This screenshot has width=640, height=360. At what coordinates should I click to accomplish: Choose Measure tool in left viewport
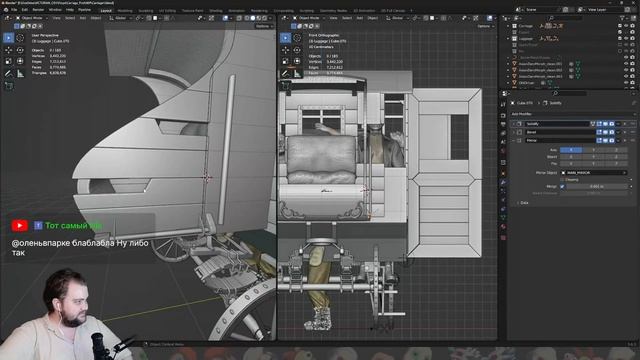tap(20, 74)
